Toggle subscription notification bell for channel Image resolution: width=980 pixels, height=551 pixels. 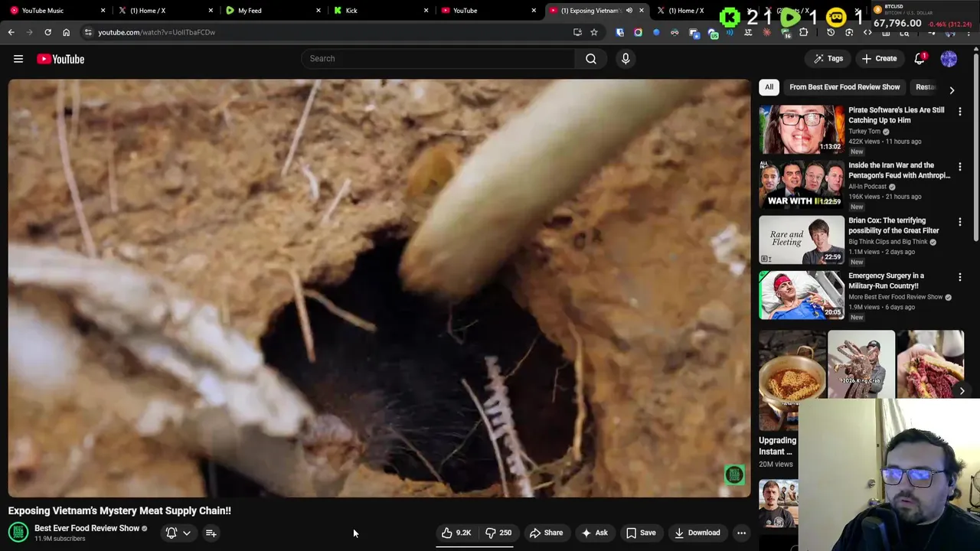point(171,533)
